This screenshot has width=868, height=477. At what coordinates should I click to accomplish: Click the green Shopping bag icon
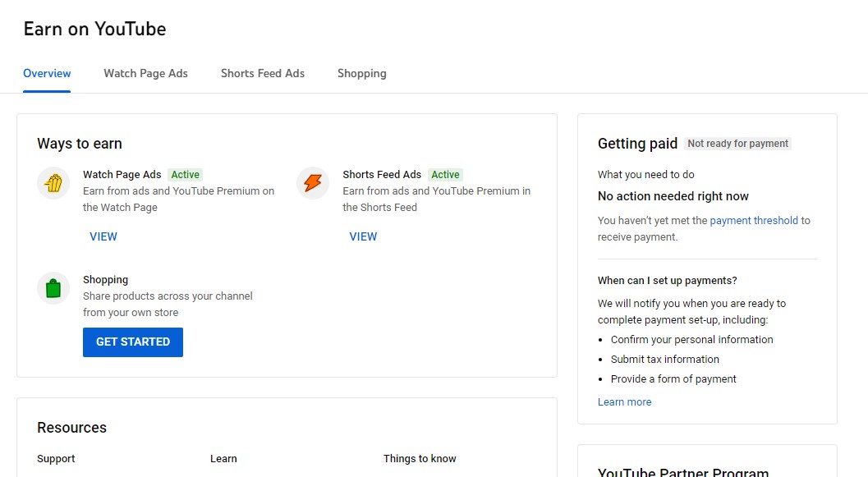pos(53,288)
